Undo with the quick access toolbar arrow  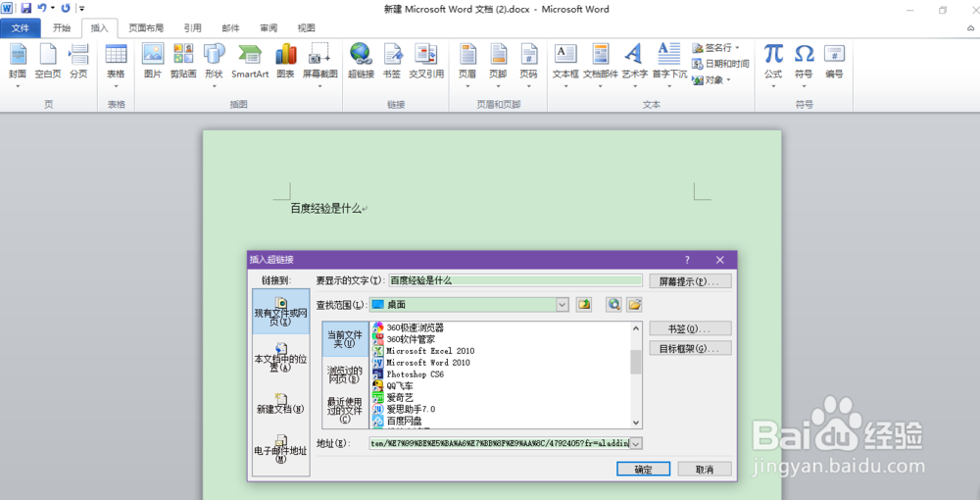tap(41, 9)
